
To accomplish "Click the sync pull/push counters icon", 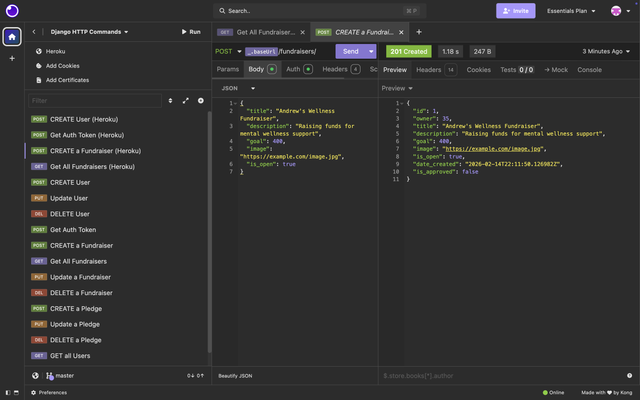I will click(195, 376).
